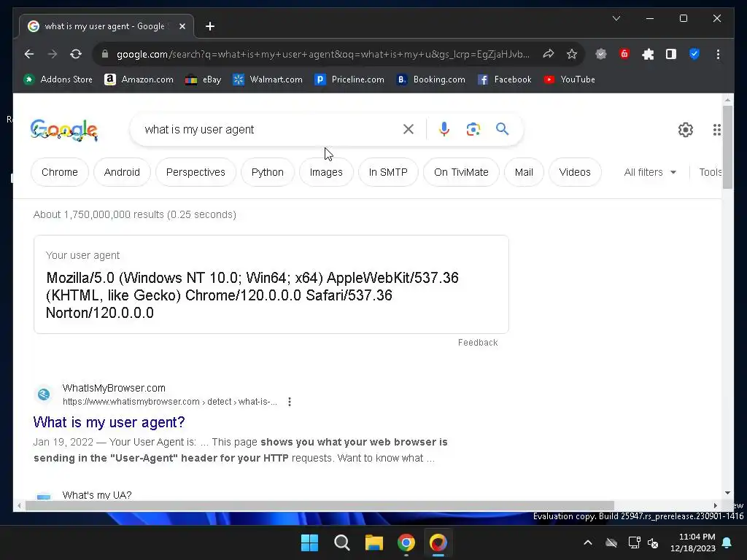Go back to the previous page
The height and width of the screenshot is (560, 747).
pyautogui.click(x=29, y=54)
